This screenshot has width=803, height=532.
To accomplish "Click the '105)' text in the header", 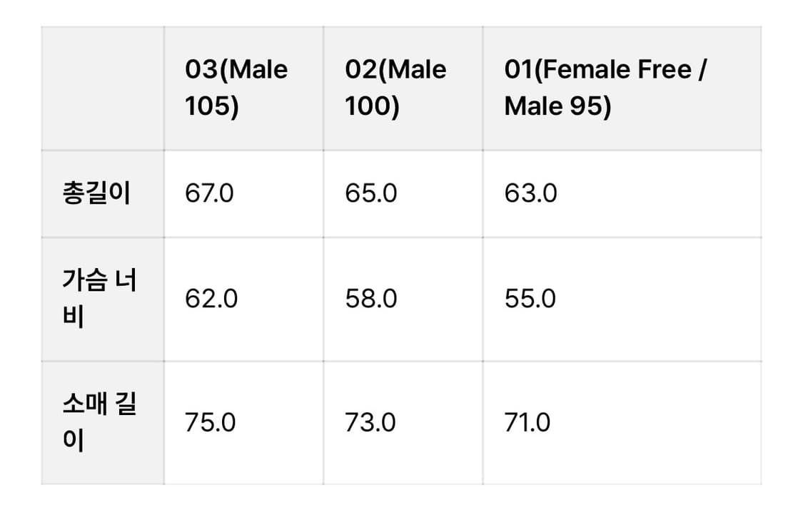I will (x=211, y=107).
